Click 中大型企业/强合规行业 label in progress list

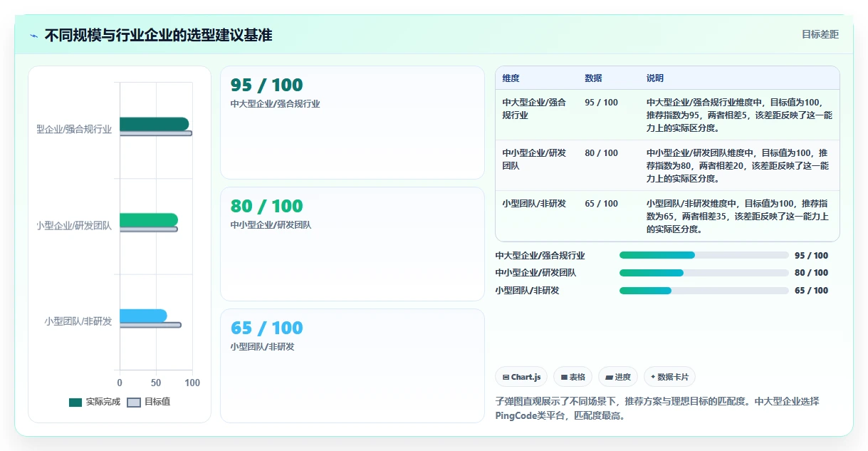(x=540, y=256)
